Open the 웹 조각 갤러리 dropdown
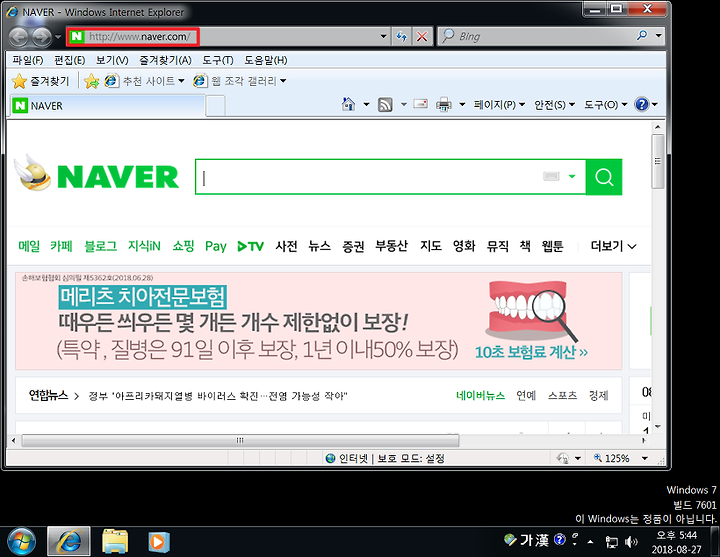The width and height of the screenshot is (720, 557). point(240,81)
